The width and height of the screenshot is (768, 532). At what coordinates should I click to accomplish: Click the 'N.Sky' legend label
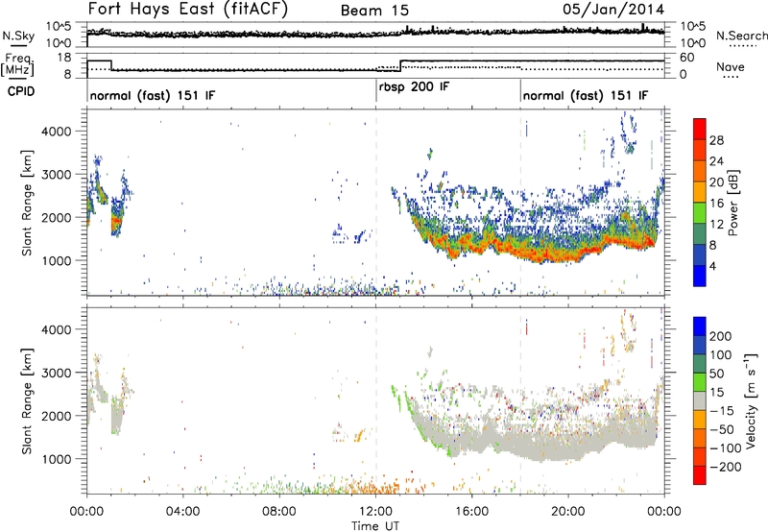pyautogui.click(x=18, y=36)
